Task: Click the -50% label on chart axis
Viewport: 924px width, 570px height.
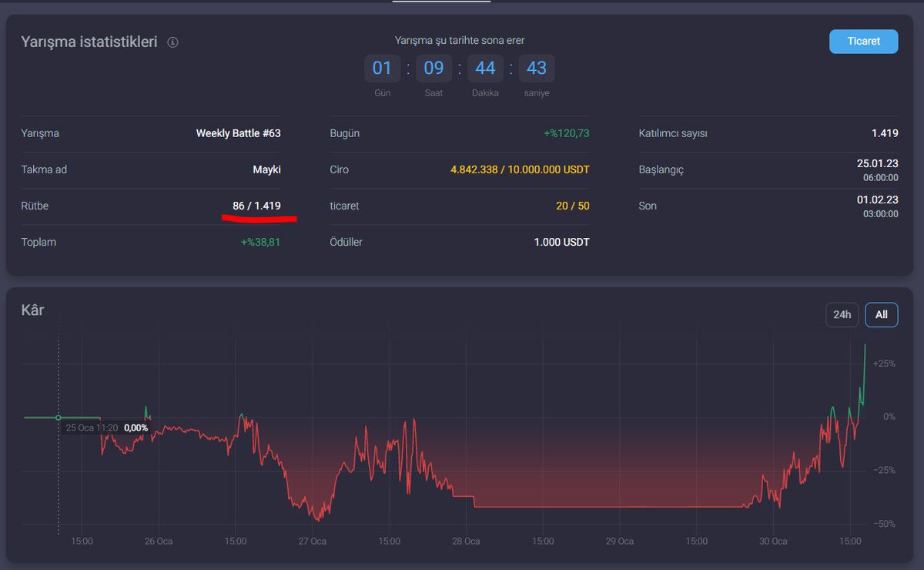Action: point(884,524)
